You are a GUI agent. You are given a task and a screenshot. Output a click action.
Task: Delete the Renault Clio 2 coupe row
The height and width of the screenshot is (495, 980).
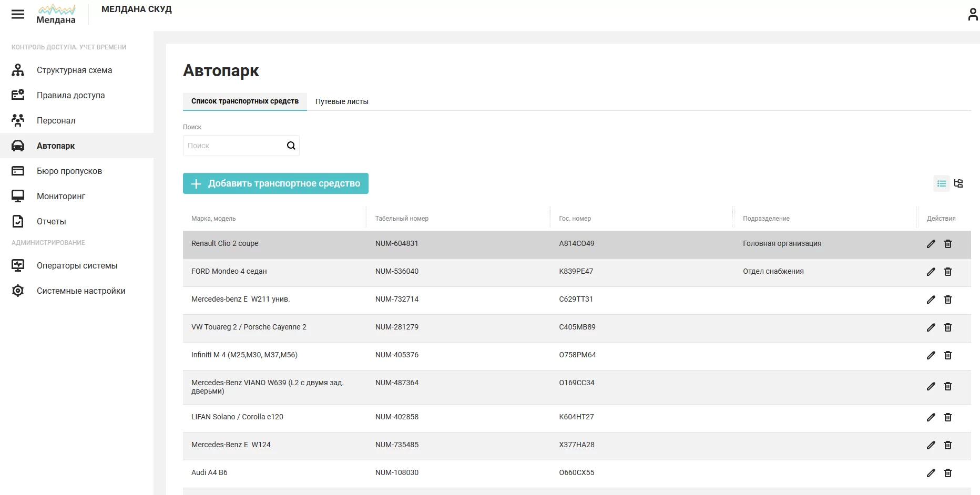click(948, 244)
